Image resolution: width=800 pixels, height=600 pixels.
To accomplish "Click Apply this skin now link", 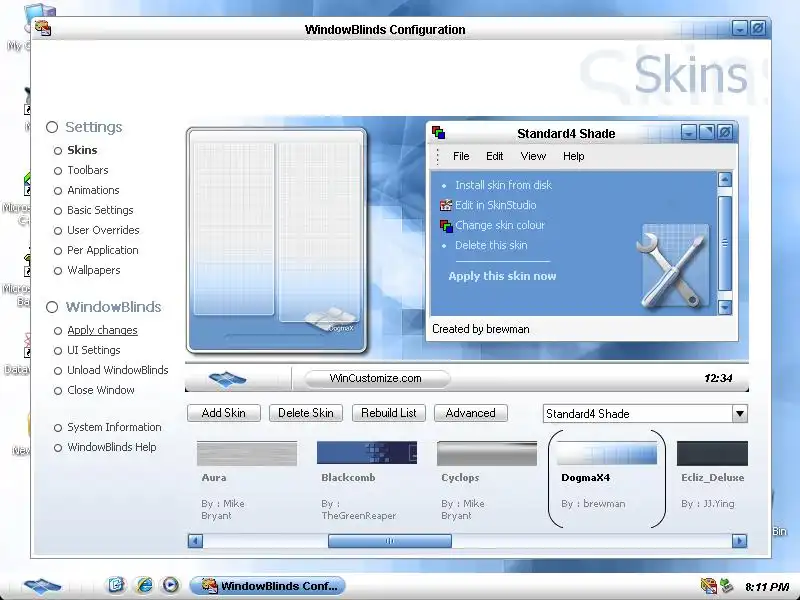I will pos(502,276).
